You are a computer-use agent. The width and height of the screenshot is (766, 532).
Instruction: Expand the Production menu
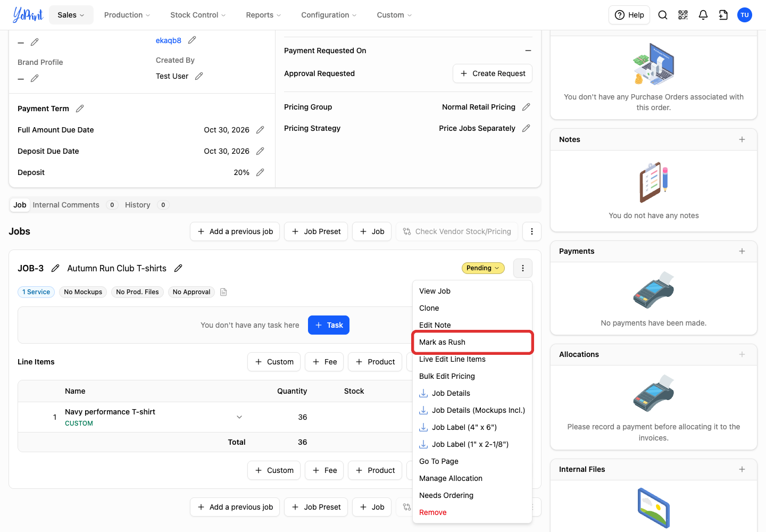pyautogui.click(x=127, y=15)
